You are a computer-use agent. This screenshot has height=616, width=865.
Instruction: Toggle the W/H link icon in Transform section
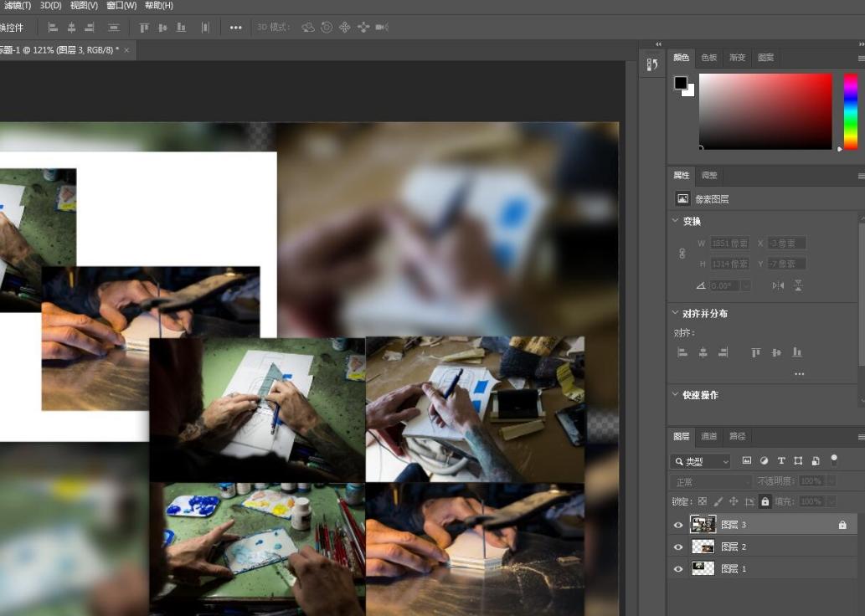click(682, 254)
